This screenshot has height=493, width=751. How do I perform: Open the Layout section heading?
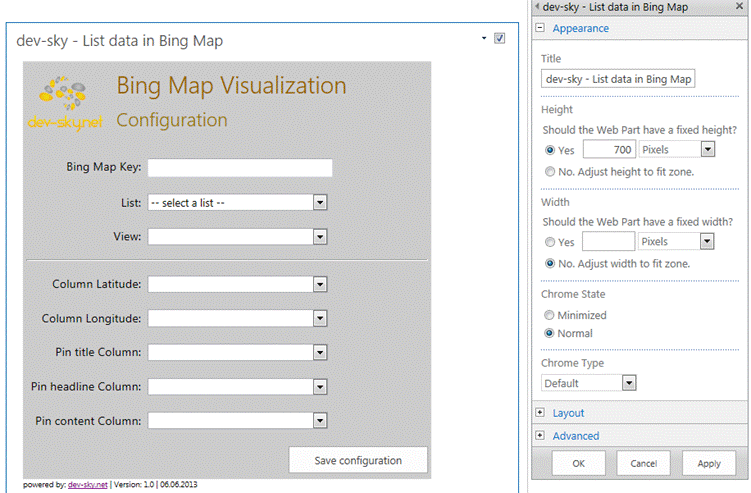click(568, 413)
